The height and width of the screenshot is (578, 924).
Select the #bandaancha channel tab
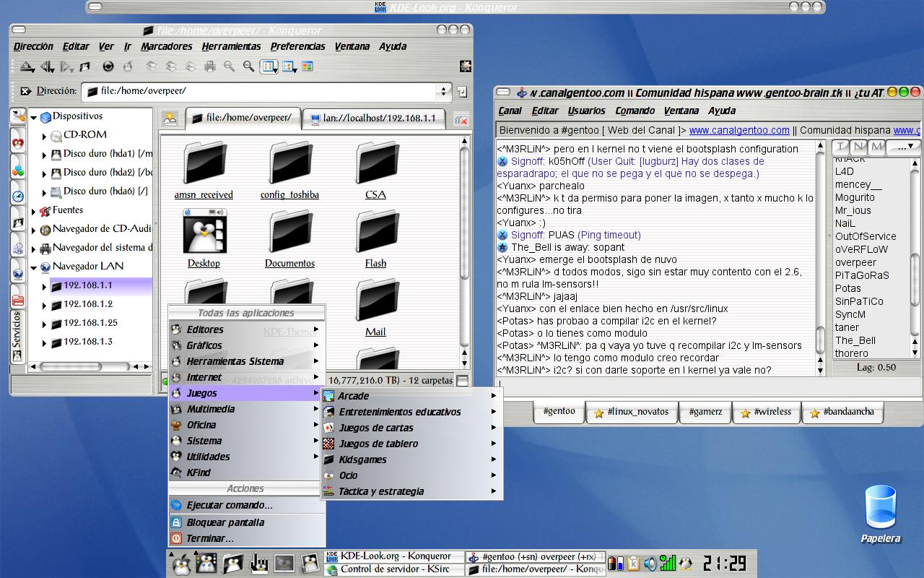(x=842, y=413)
